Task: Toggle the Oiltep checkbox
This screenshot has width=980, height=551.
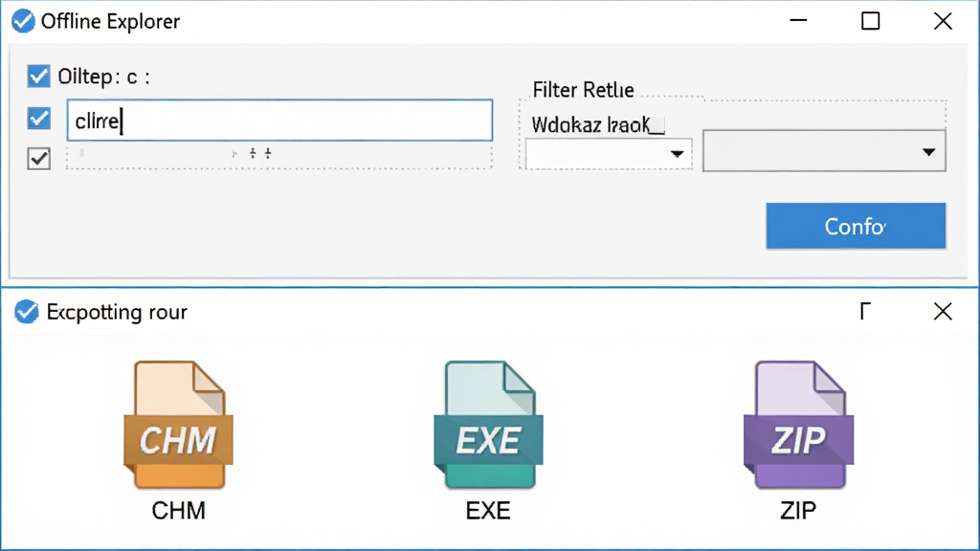Action: coord(38,77)
